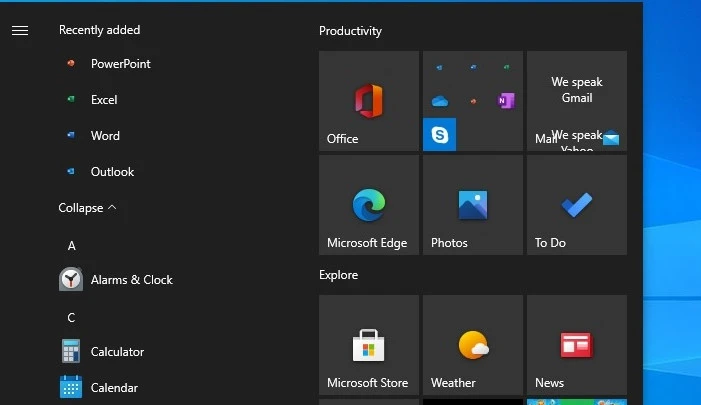Viewport: 701px width, 405px height.
Task: Click the letter A index header
Action: coord(72,245)
